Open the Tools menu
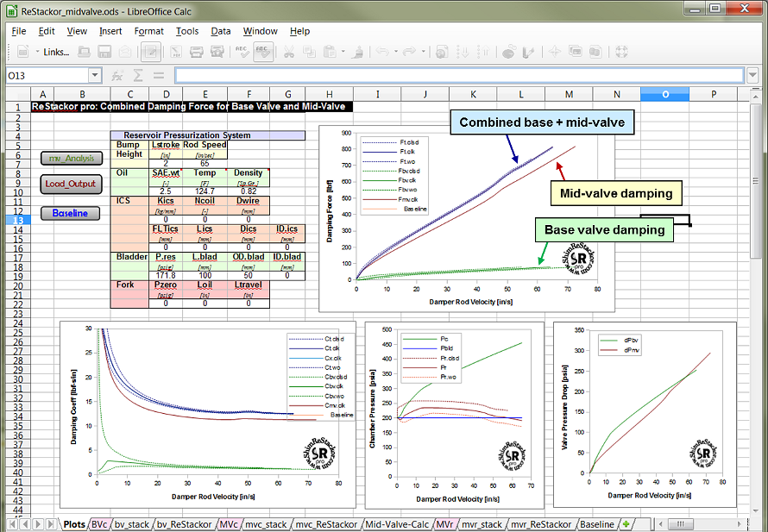The image size is (768, 532). click(x=187, y=31)
